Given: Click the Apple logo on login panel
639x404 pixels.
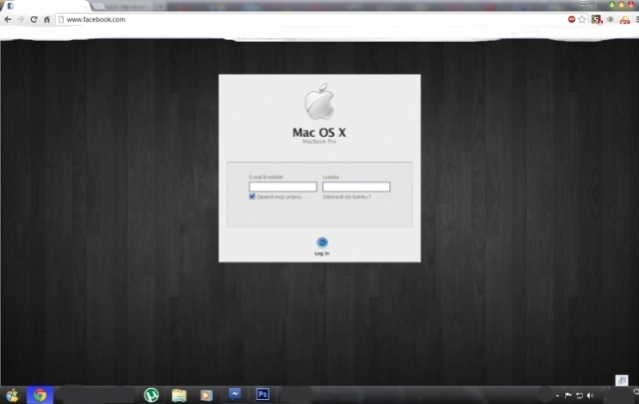Looking at the screenshot, I should point(319,102).
